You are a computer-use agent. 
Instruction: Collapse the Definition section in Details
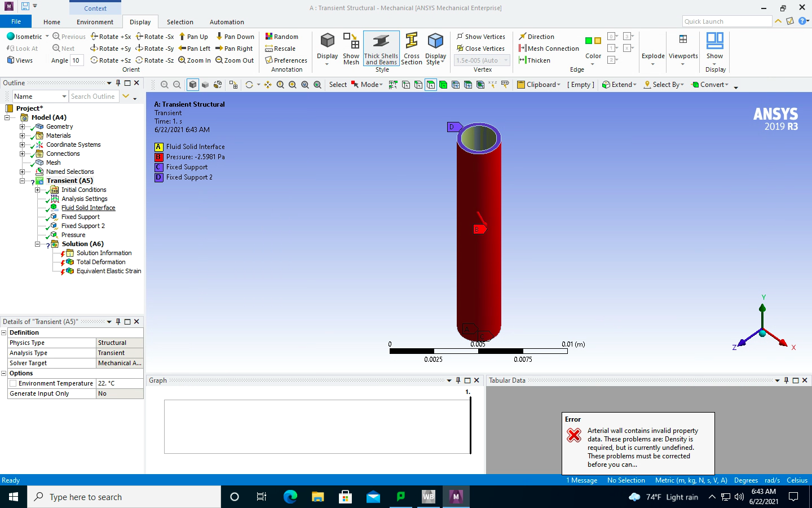[4, 333]
